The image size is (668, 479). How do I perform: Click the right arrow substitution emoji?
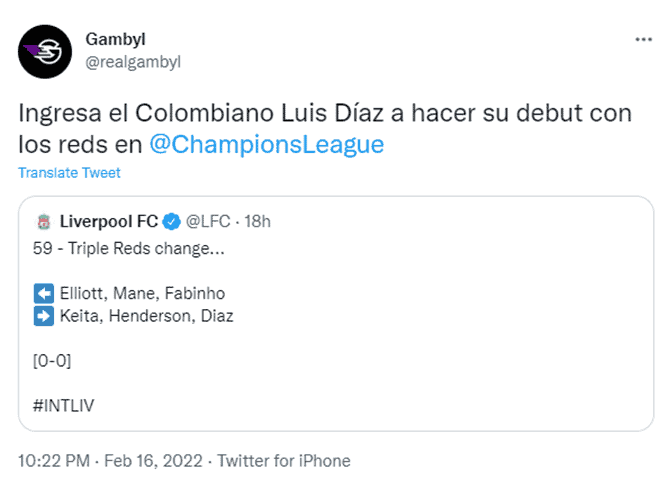tap(43, 316)
